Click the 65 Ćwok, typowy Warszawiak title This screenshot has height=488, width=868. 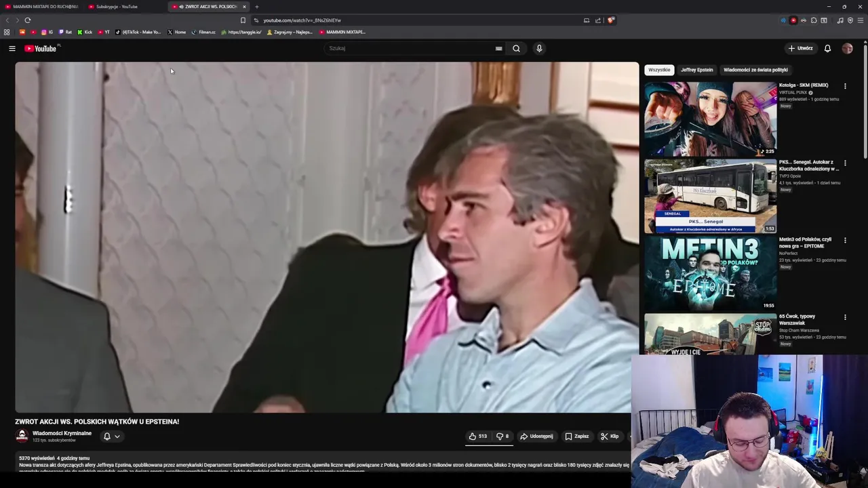799,320
